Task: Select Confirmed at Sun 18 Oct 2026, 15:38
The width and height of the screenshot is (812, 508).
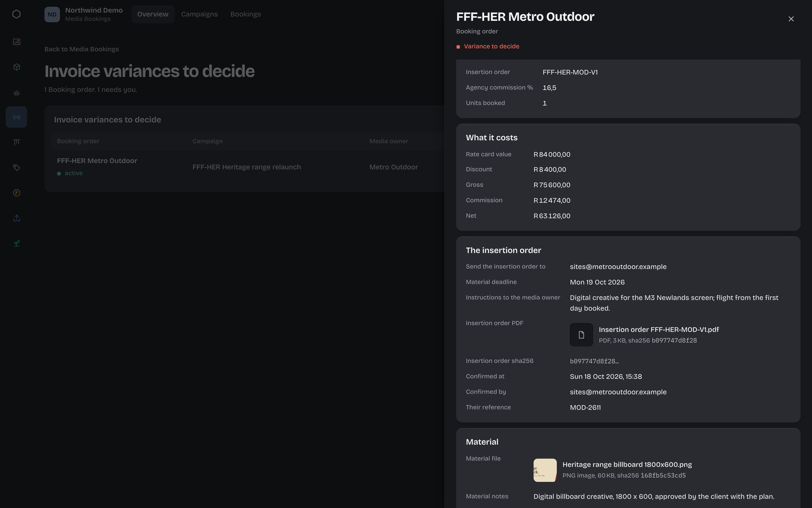Action: pos(606,377)
